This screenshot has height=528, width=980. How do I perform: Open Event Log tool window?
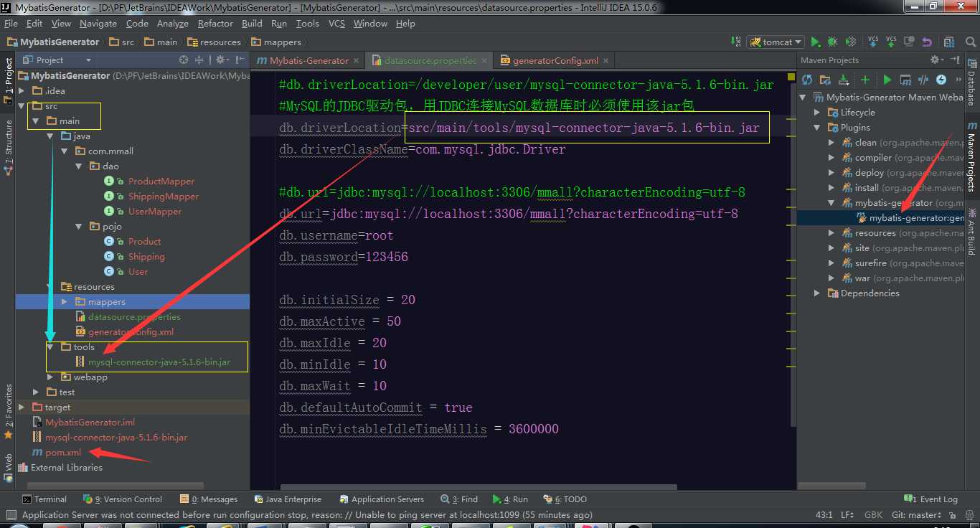coord(930,499)
